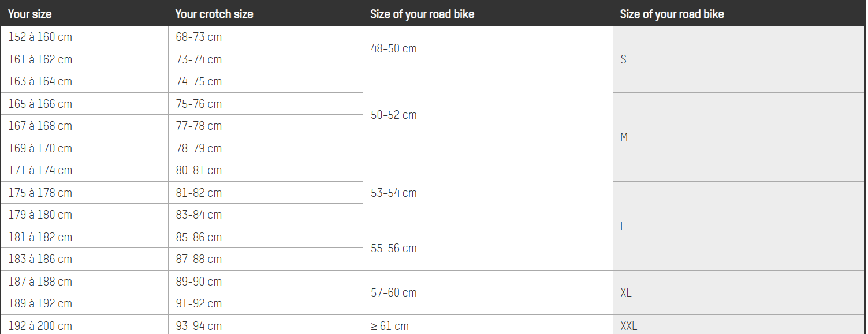Select the ≥ 61 cm bike size cell
The width and height of the screenshot is (868, 334).
(x=389, y=326)
